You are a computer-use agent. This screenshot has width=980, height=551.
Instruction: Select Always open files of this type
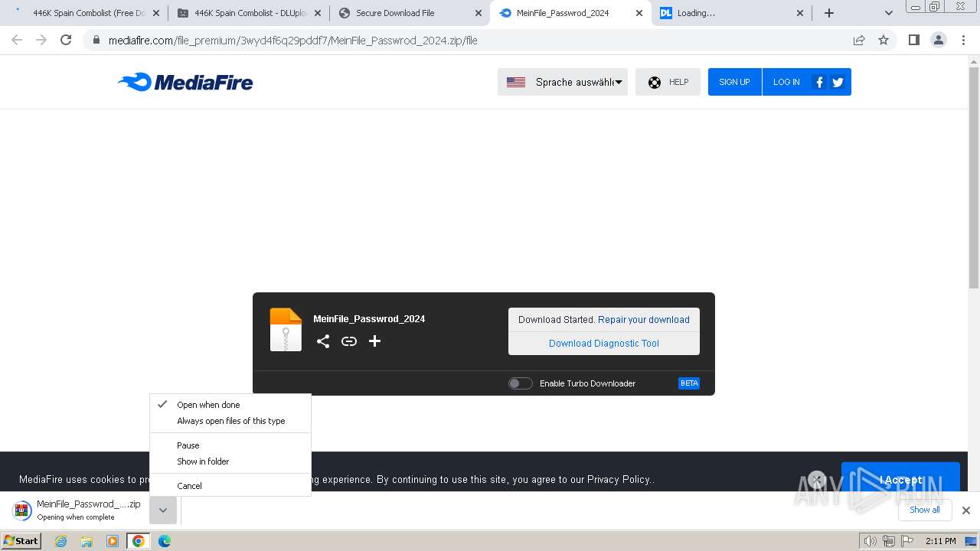click(230, 421)
